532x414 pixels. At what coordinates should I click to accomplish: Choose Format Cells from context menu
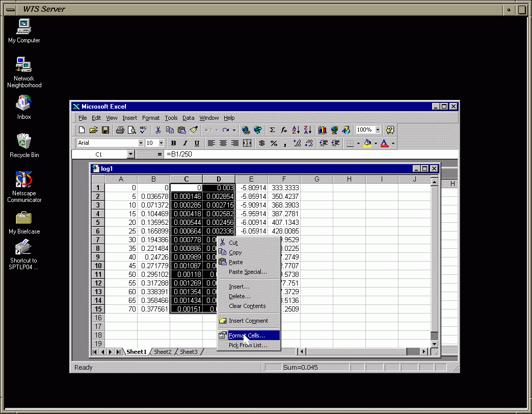[x=247, y=335]
